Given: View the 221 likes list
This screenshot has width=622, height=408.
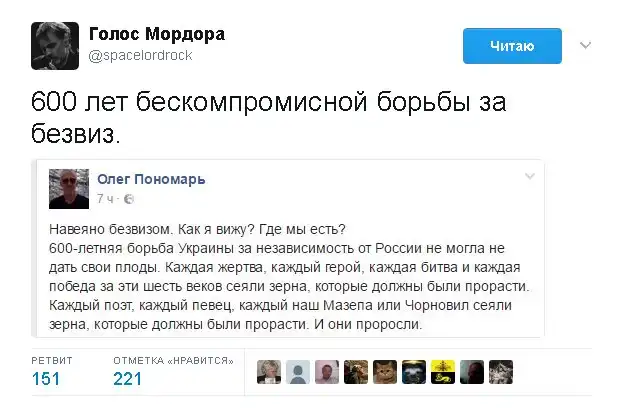Looking at the screenshot, I should (128, 378).
